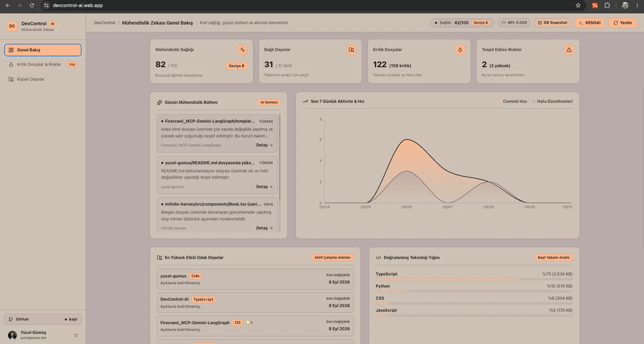
Task: Open Kritik Dosyalar & Riskler sidebar section
Action: click(x=43, y=64)
